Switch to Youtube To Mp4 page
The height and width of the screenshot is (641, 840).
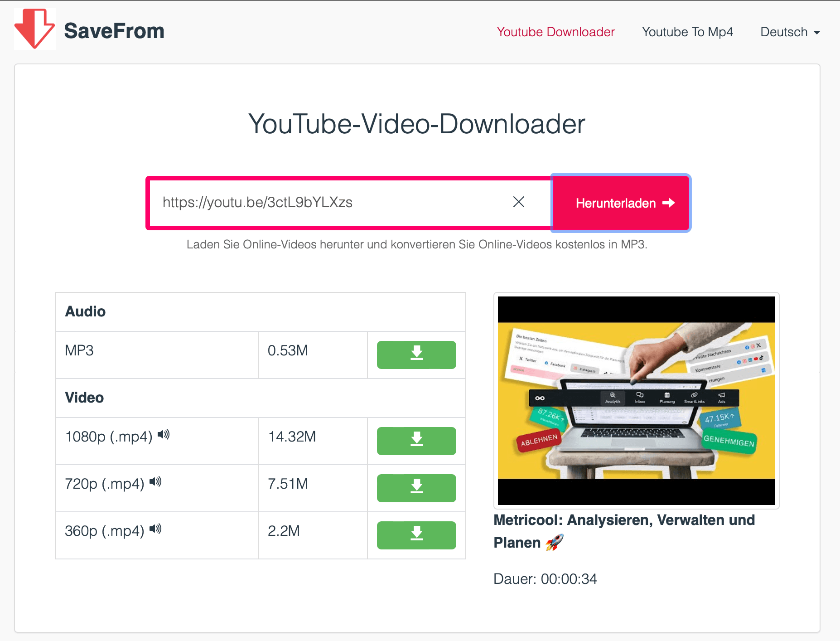click(x=687, y=32)
